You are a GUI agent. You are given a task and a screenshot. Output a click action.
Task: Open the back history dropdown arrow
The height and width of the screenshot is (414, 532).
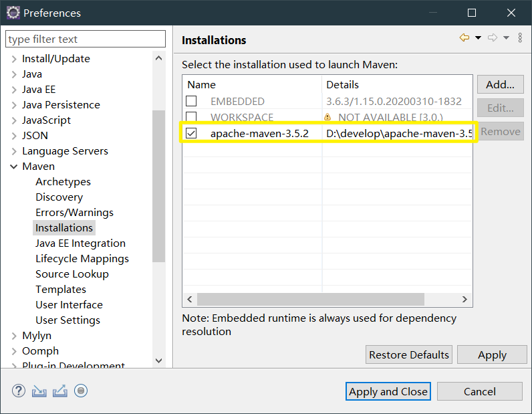[478, 38]
